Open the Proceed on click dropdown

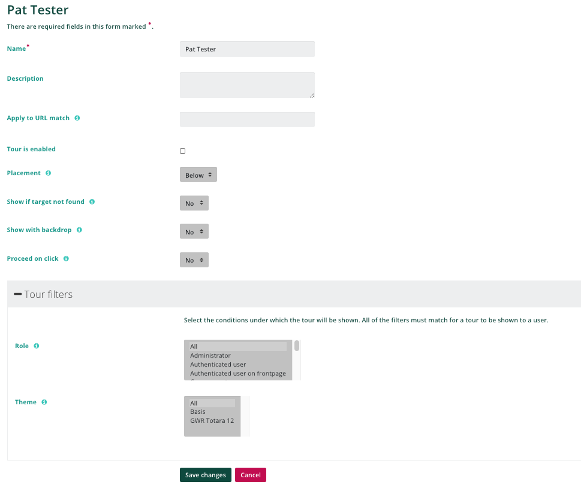coord(194,260)
